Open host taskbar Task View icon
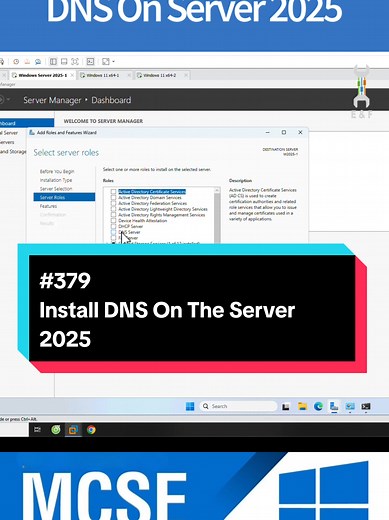 point(37,430)
